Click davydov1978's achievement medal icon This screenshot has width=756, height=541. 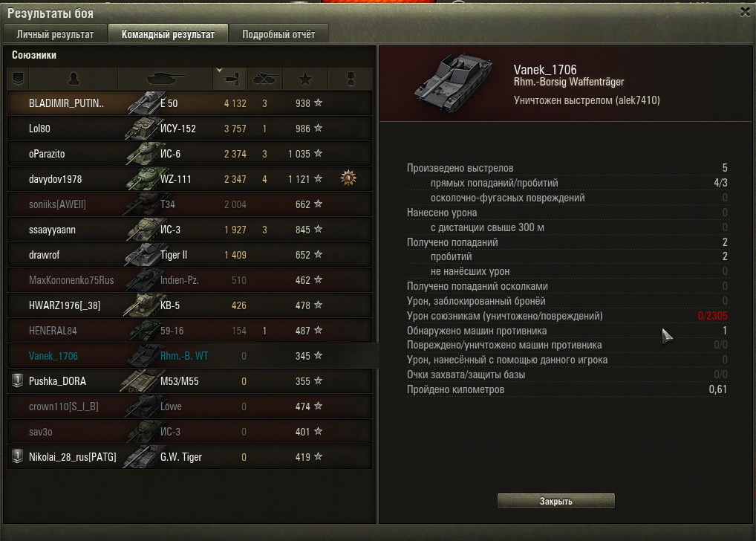click(x=348, y=178)
